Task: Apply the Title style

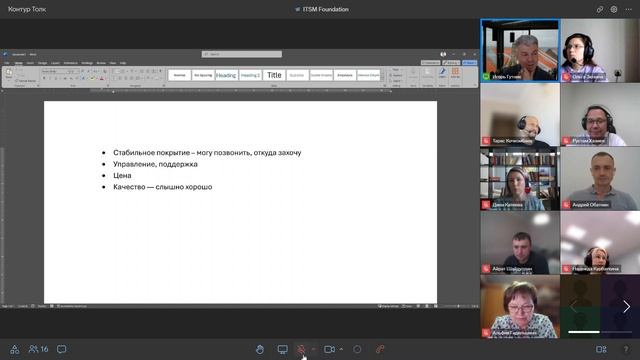Action: pyautogui.click(x=274, y=75)
